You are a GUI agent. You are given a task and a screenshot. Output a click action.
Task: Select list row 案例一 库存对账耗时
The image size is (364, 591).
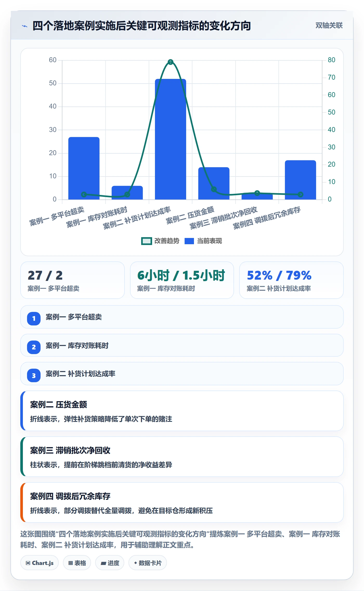[x=182, y=345]
